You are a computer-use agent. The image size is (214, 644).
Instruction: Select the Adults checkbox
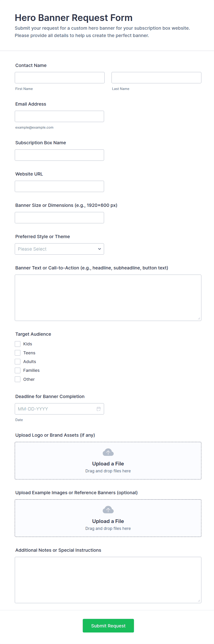click(x=17, y=361)
